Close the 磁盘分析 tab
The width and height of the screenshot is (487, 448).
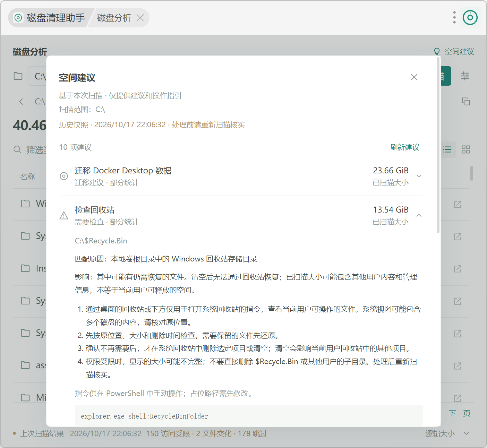coord(140,18)
